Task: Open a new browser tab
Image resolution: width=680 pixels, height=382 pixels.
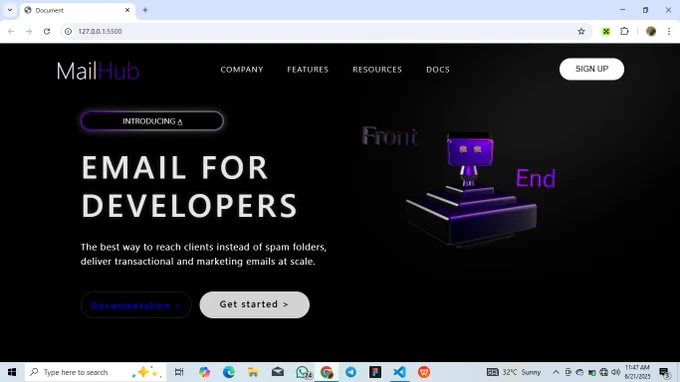Action: click(145, 10)
